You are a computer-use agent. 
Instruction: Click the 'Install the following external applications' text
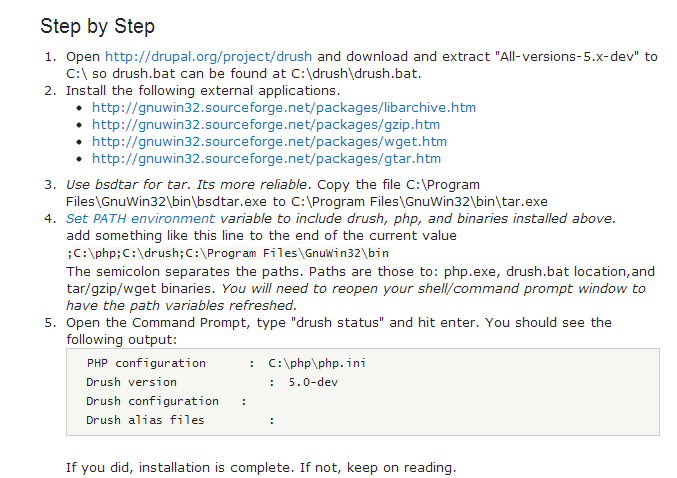click(203, 91)
